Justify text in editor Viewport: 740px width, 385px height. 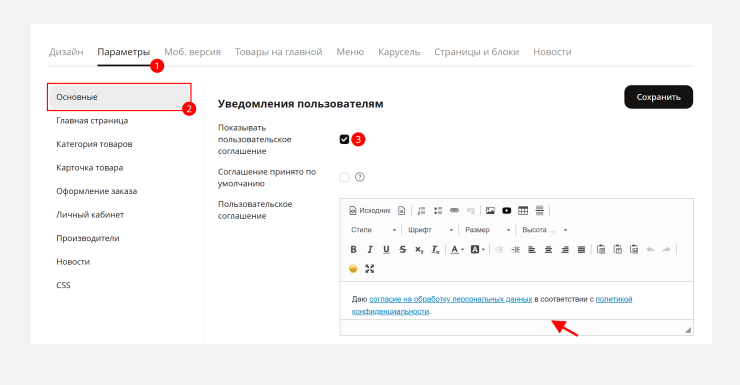coord(581,250)
